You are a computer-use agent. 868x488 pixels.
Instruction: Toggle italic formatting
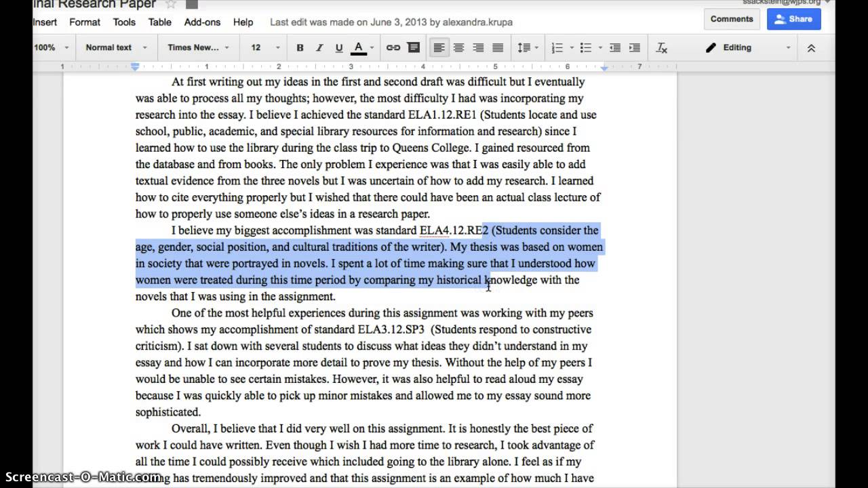pyautogui.click(x=319, y=47)
